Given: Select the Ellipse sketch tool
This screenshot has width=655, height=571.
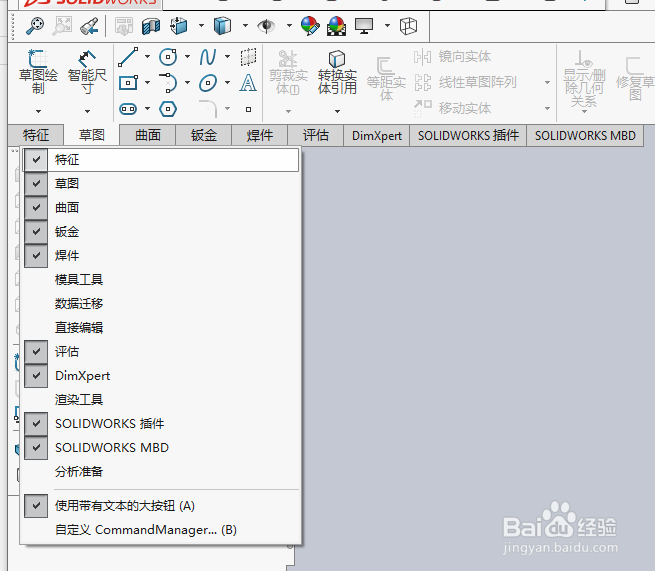Looking at the screenshot, I should [208, 83].
